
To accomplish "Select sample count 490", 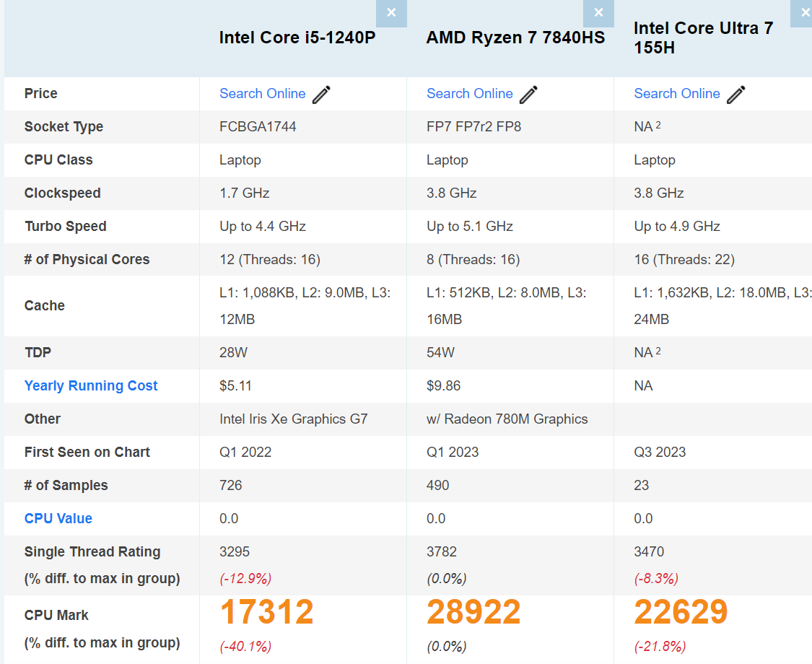I will 438,485.
